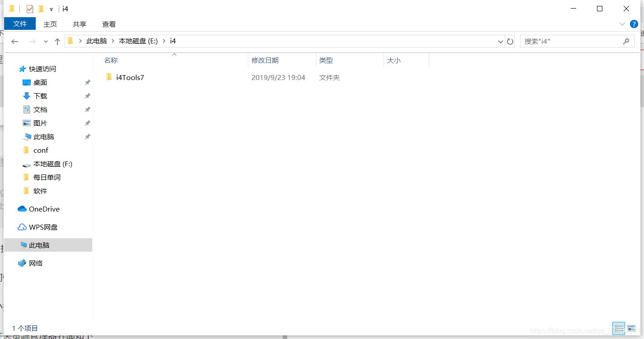Click the back navigation arrow
The height and width of the screenshot is (339, 644).
coord(14,41)
